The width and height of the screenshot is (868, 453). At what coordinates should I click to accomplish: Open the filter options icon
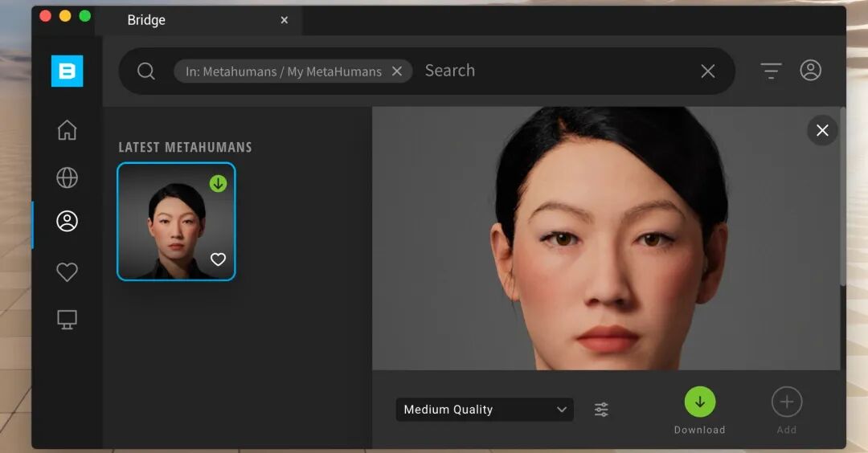[x=771, y=71]
